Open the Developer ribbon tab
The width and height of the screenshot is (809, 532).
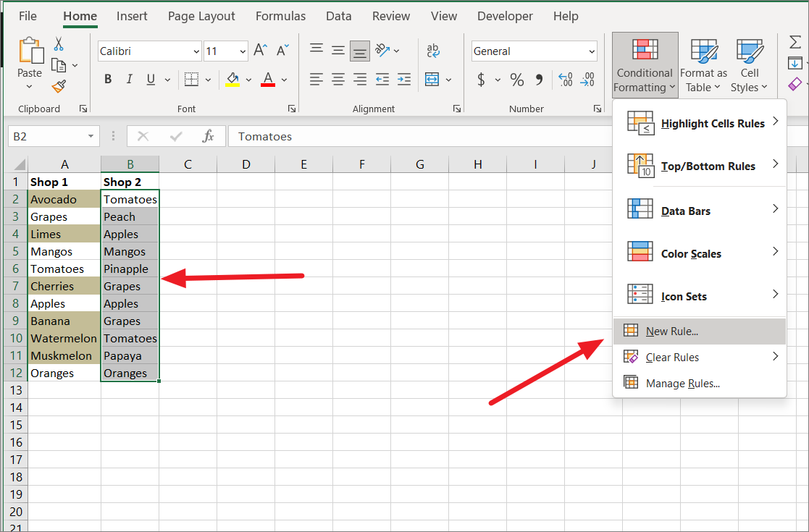point(505,16)
